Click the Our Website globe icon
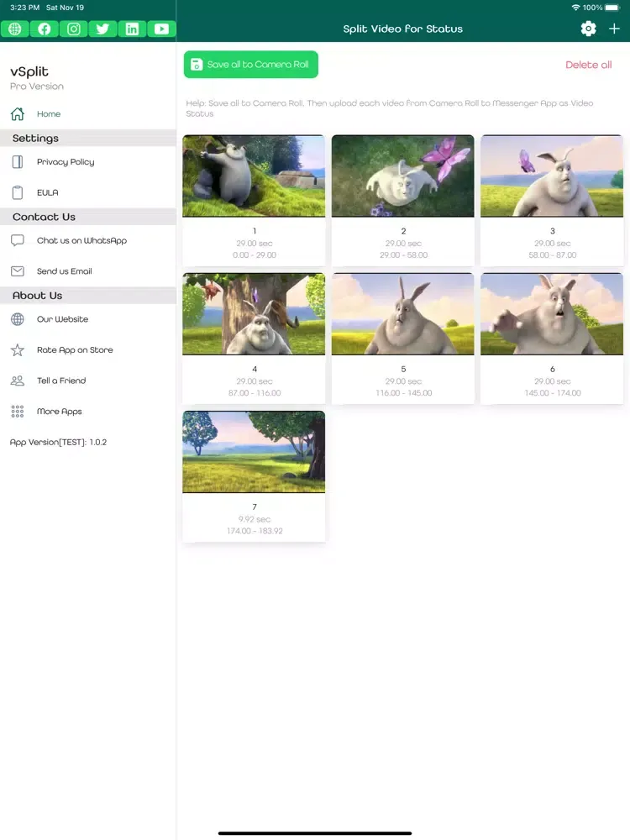Image resolution: width=630 pixels, height=840 pixels. [x=18, y=319]
